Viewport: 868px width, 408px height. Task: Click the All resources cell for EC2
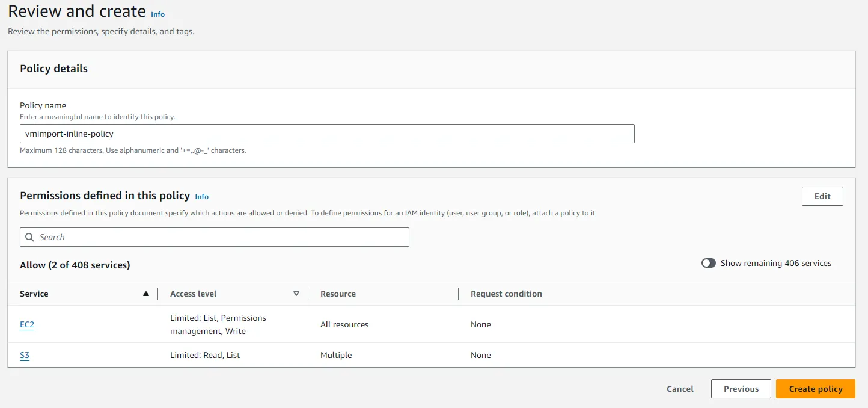[344, 324]
